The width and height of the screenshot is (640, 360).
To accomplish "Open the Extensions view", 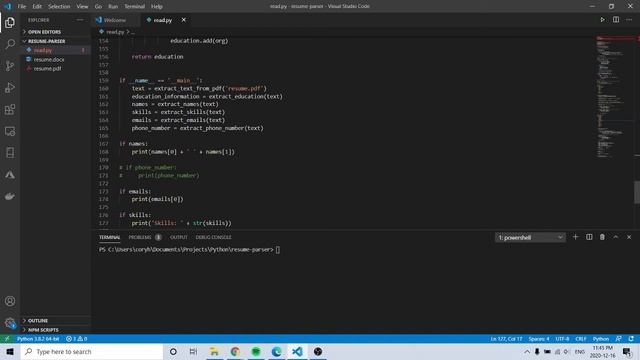I will [10, 109].
